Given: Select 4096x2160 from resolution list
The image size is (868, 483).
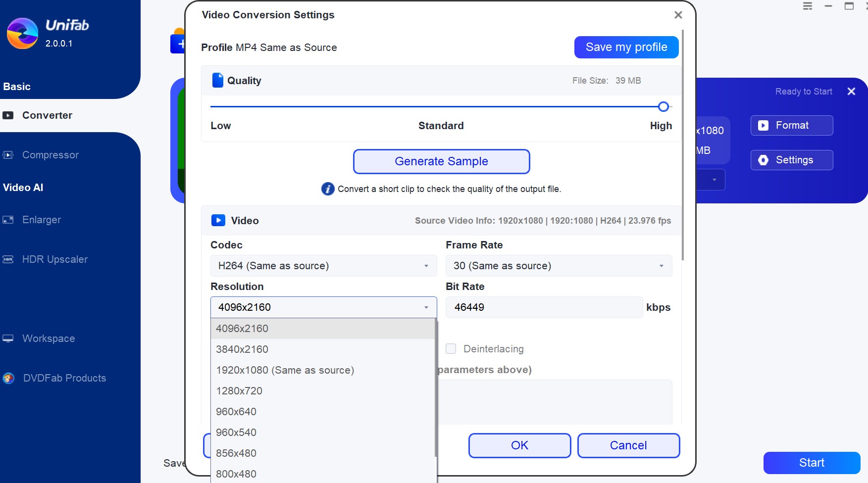Looking at the screenshot, I should point(323,329).
